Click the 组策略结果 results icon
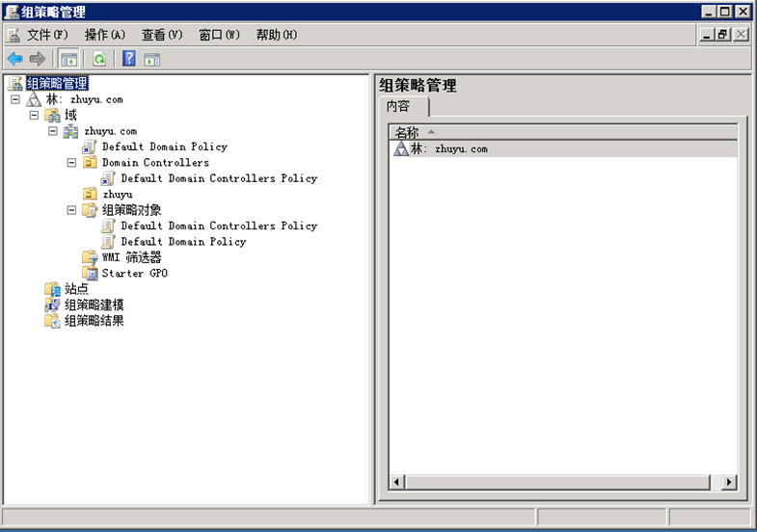Screen dimensions: 757x532 [x=52, y=321]
